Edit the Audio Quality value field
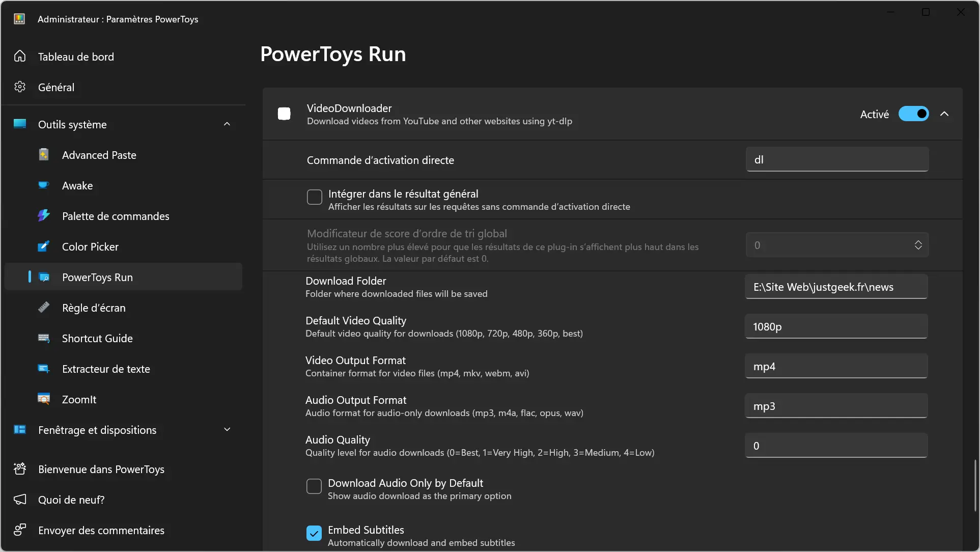The image size is (980, 552). (836, 446)
